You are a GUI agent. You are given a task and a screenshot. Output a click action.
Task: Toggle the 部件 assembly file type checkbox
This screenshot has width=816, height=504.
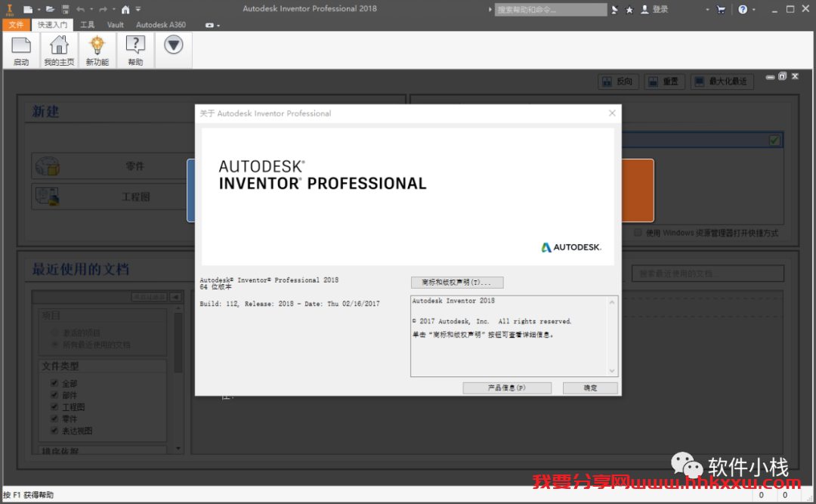point(54,395)
